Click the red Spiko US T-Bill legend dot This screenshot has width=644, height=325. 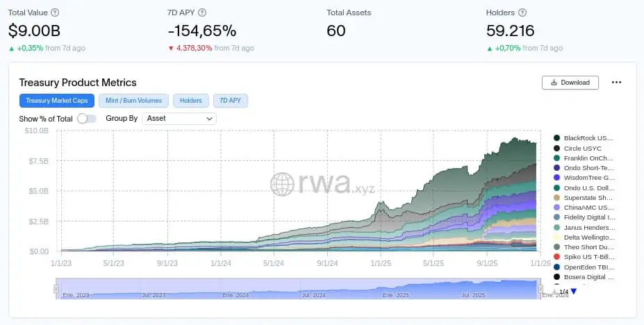[557, 257]
